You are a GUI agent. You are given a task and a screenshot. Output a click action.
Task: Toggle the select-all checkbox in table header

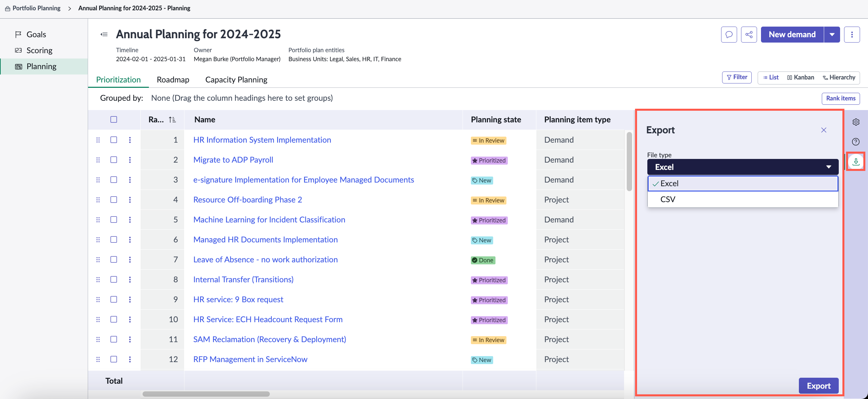[114, 119]
